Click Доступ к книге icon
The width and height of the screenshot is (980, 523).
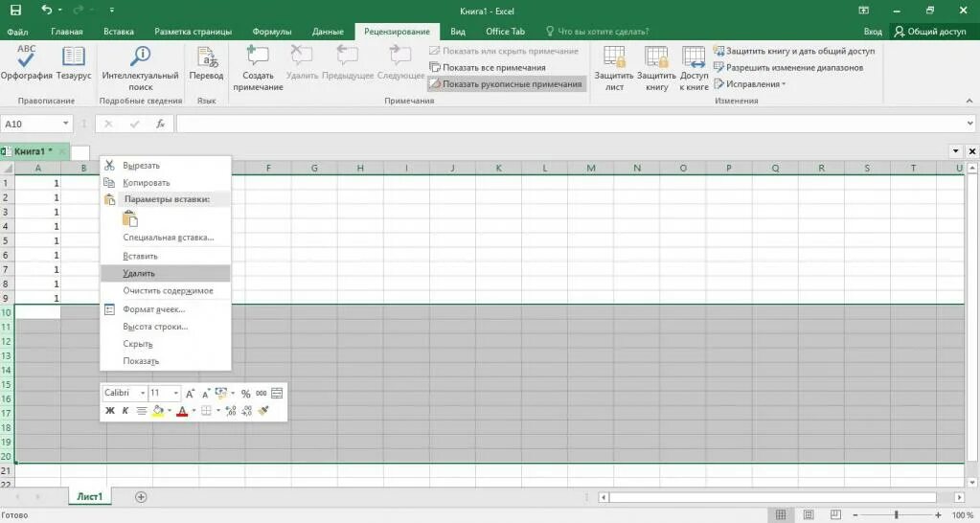coord(694,67)
